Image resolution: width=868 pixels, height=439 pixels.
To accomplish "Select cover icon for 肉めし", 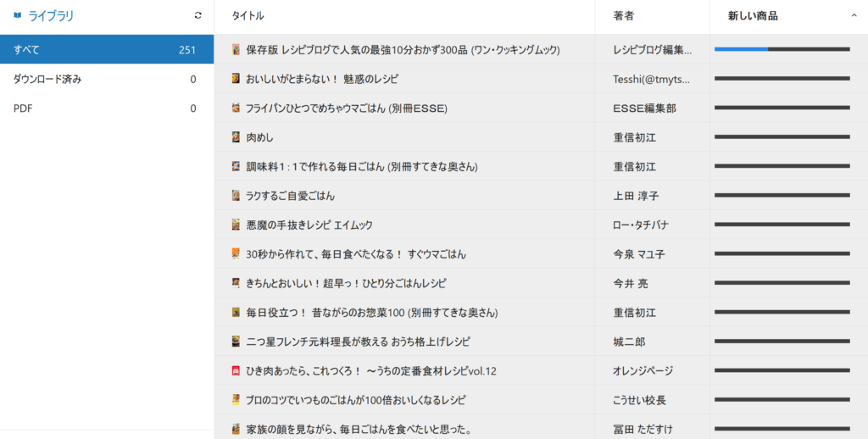I will tap(236, 136).
